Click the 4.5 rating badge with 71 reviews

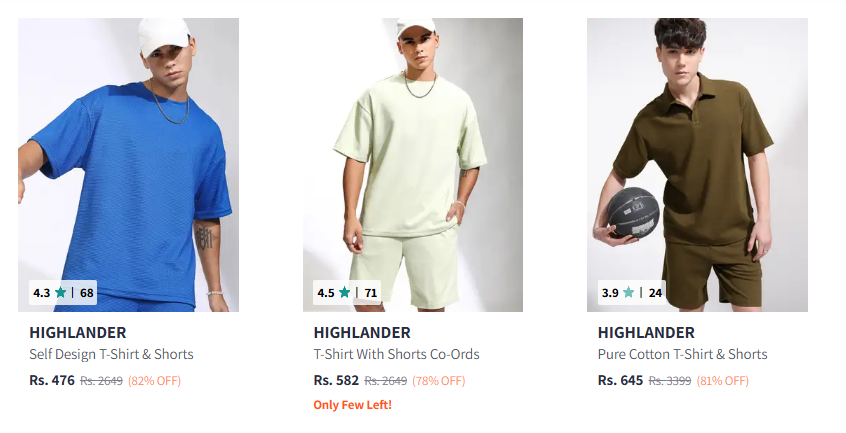347,293
